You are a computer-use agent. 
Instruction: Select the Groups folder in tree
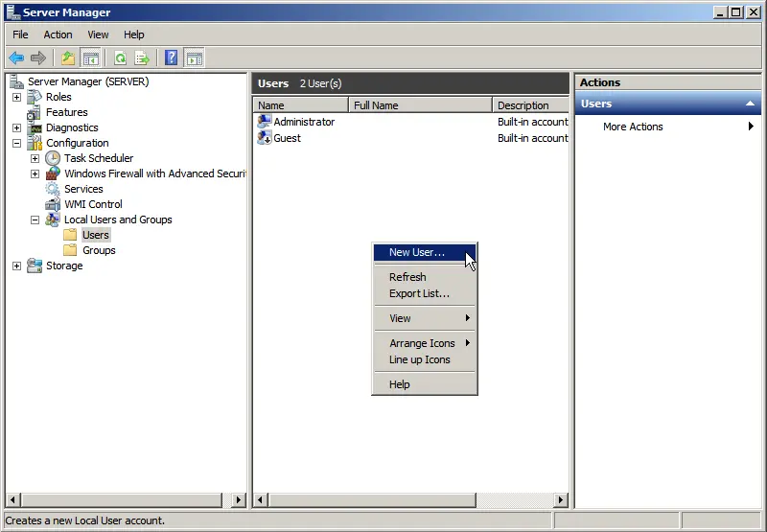click(98, 250)
